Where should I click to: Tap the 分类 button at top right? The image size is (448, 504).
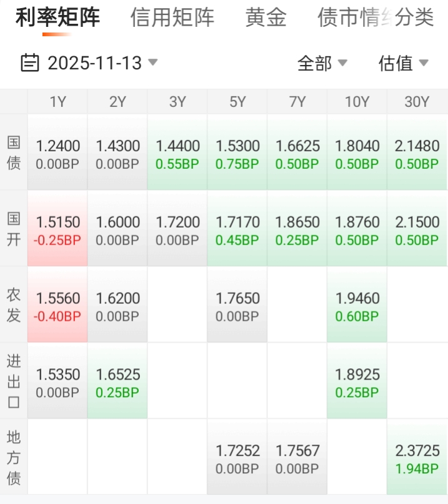click(x=415, y=18)
